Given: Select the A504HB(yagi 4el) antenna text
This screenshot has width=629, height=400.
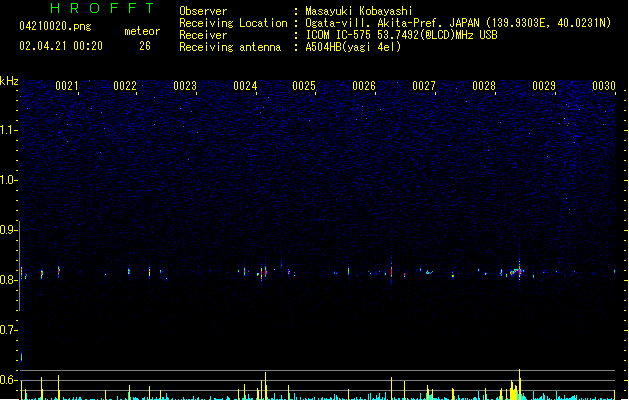Looking at the screenshot, I should (353, 47).
